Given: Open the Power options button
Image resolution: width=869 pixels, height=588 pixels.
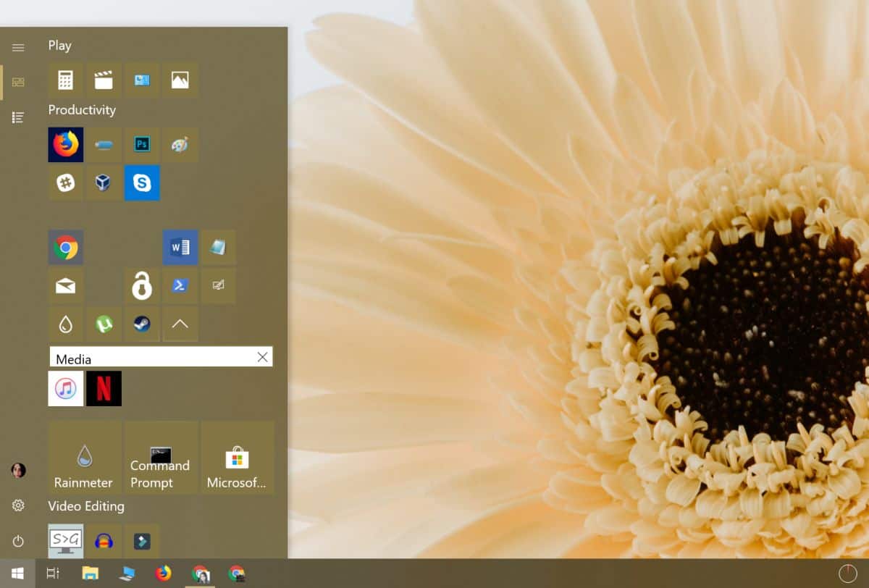Looking at the screenshot, I should click(x=18, y=541).
